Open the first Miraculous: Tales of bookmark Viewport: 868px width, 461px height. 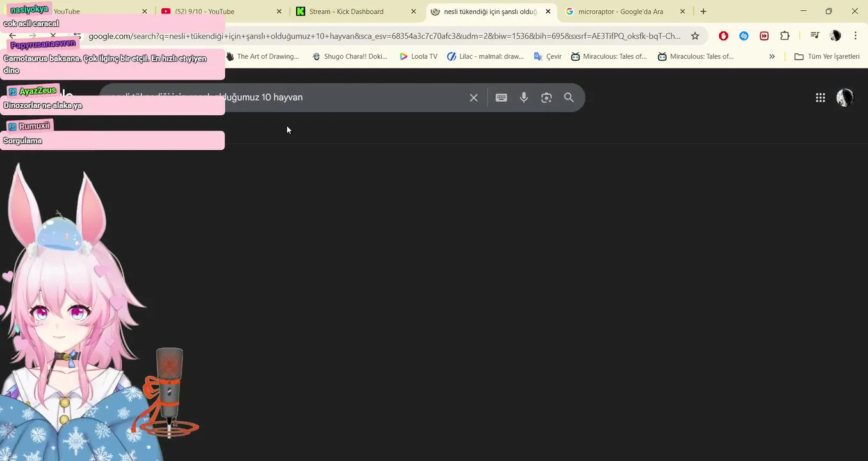point(609,56)
